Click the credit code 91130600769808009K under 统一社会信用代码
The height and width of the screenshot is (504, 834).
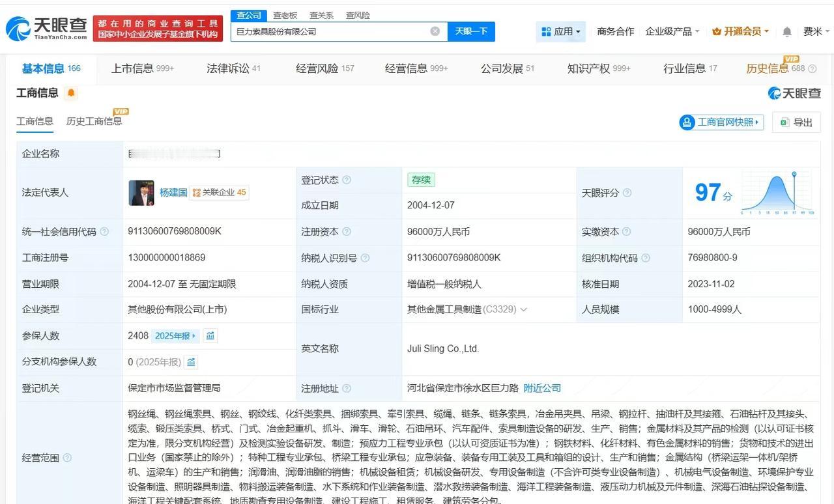pyautogui.click(x=175, y=232)
